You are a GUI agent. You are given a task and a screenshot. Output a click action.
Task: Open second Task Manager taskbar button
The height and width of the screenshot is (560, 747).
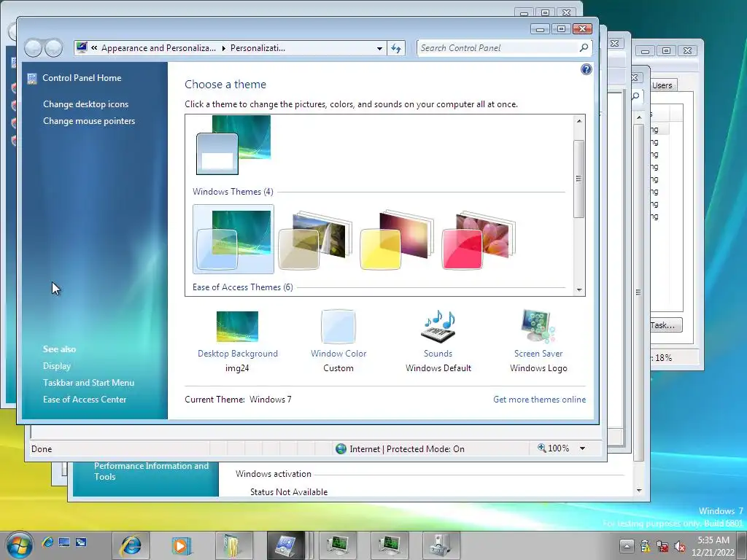390,545
